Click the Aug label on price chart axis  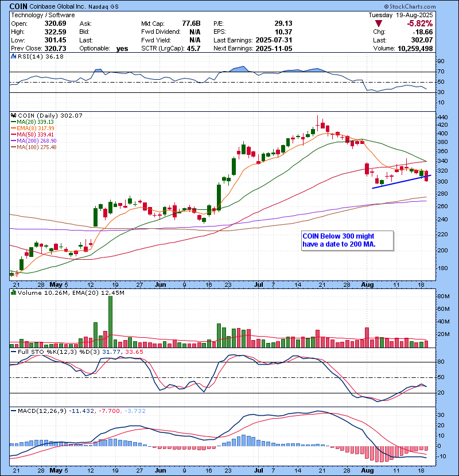pyautogui.click(x=367, y=285)
